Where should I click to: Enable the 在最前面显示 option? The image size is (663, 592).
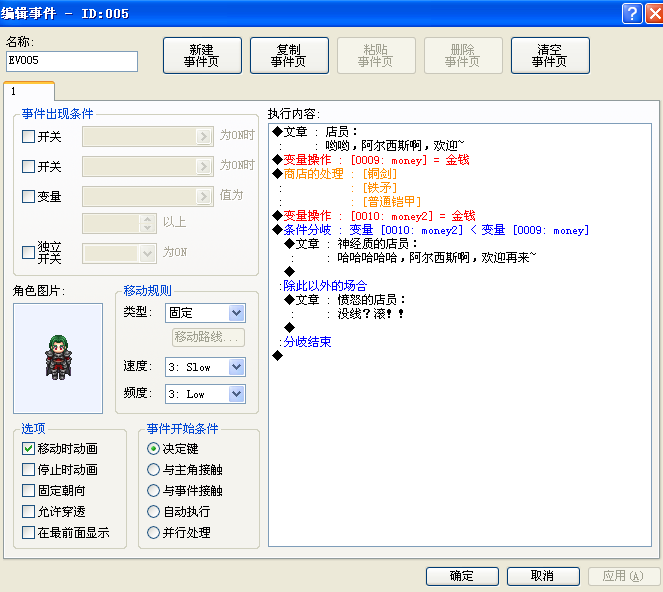click(28, 532)
